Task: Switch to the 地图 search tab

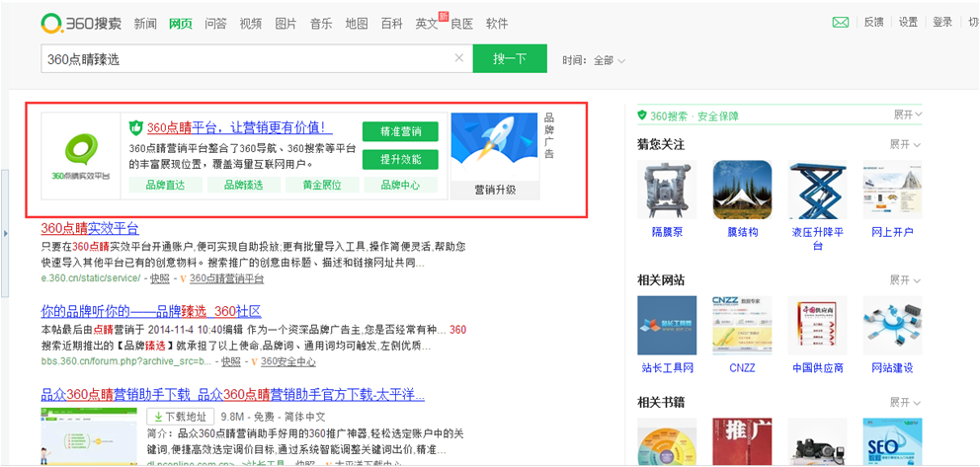Action: point(357,24)
